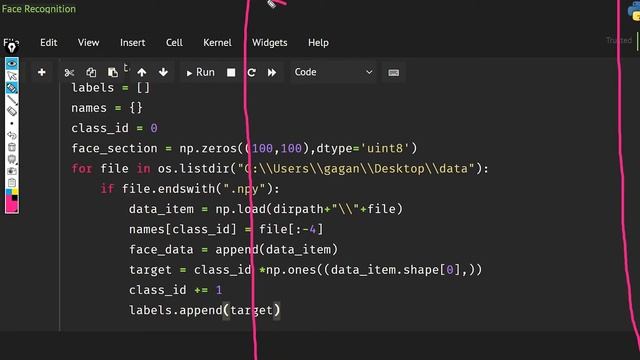Take a screenshot with camera icon
This screenshot has width=640, height=360.
12,171
